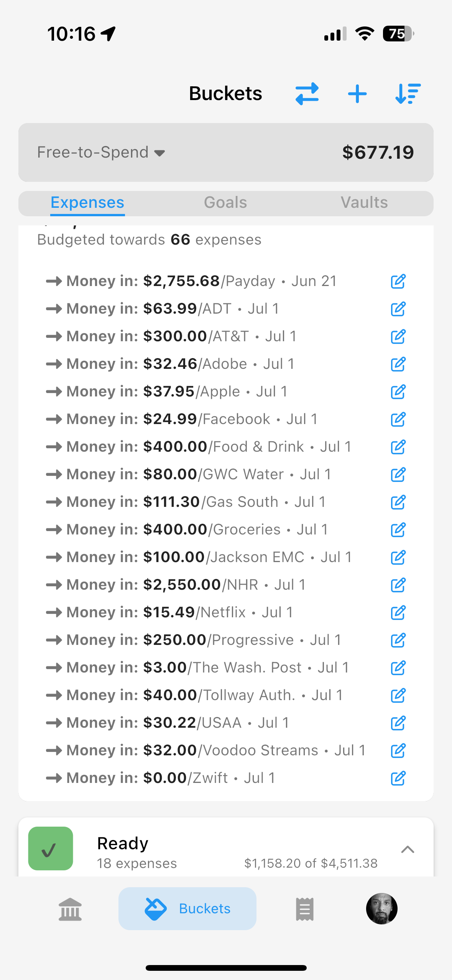Image resolution: width=452 pixels, height=980 pixels.
Task: Open the Free-to-Spend dropdown
Action: (101, 153)
